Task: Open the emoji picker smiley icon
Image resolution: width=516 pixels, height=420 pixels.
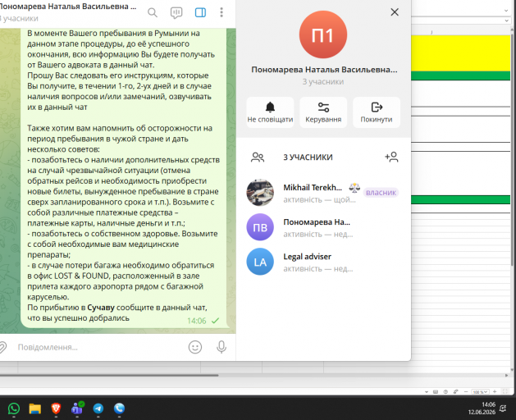Action: tap(195, 347)
